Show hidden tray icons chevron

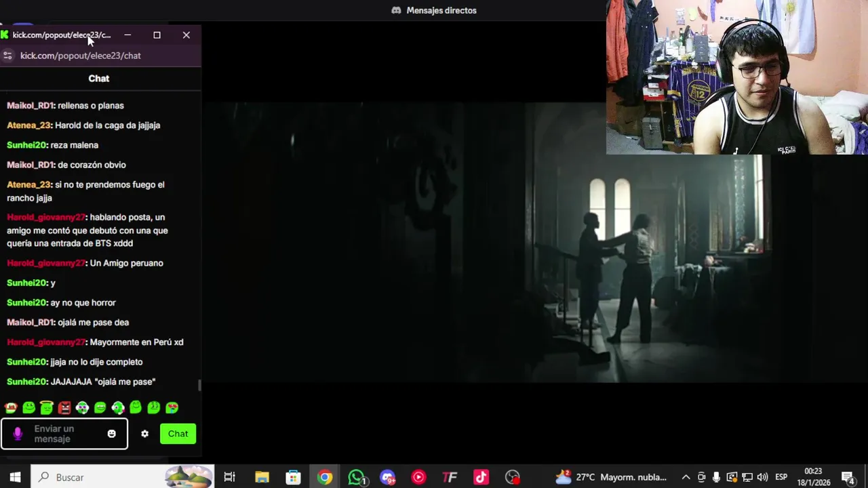[x=686, y=477]
